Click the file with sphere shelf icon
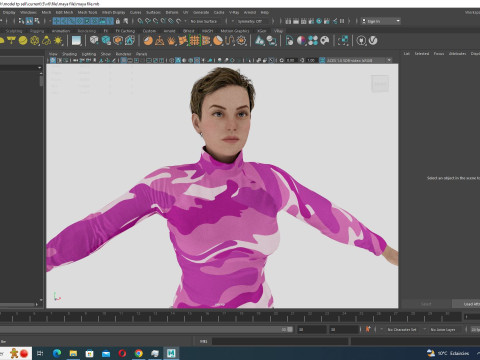The width and height of the screenshot is (480, 360). (x=289, y=41)
